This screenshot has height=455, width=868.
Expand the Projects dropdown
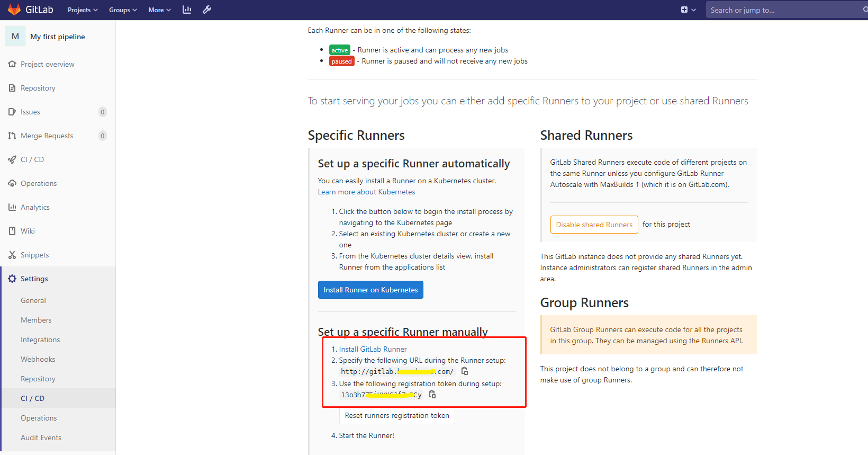83,10
